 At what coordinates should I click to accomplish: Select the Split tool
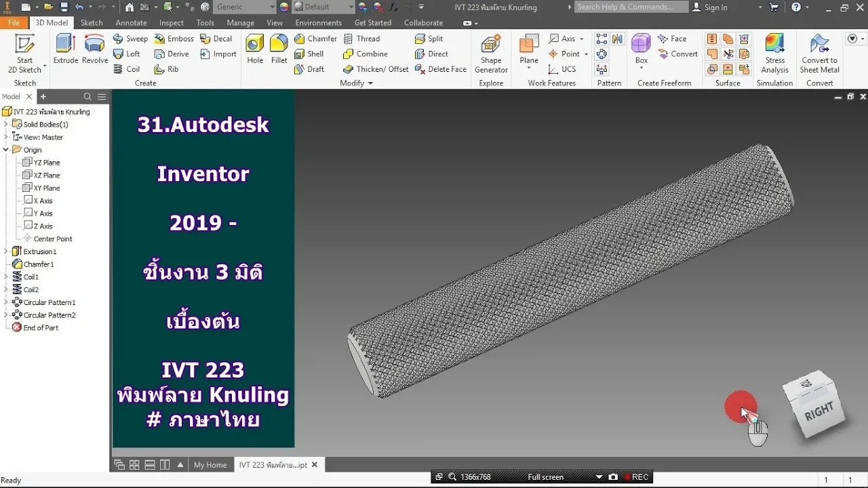pos(429,39)
